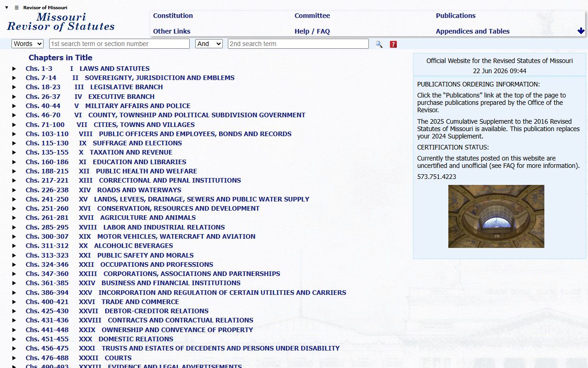Expand the Education and Libraries triangle
The height and width of the screenshot is (368, 588).
pos(14,162)
